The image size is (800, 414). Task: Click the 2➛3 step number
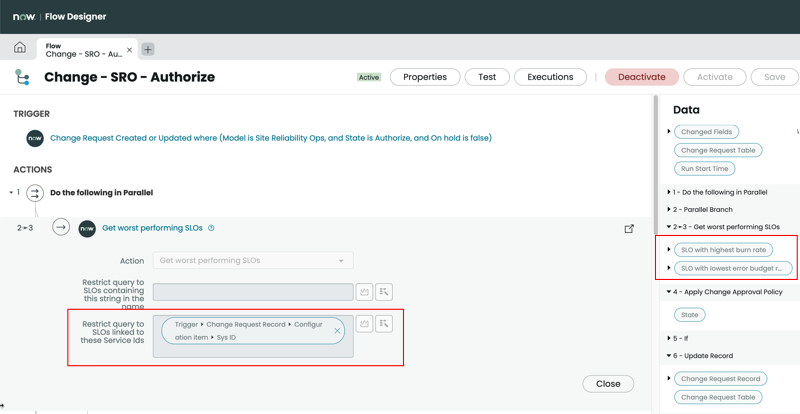(25, 228)
